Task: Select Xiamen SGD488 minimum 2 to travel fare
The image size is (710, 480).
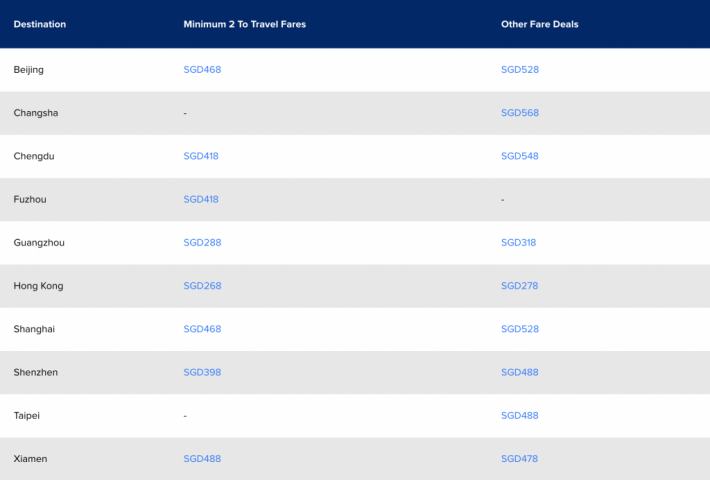Action: [201, 459]
